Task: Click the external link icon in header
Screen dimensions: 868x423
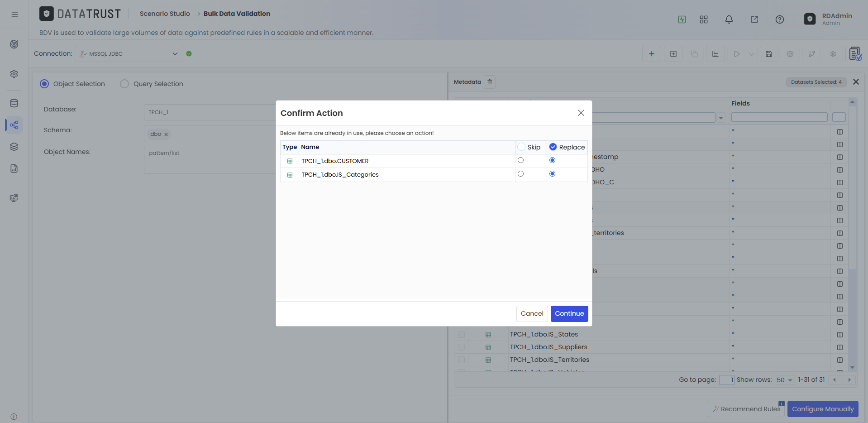Action: 754,19
